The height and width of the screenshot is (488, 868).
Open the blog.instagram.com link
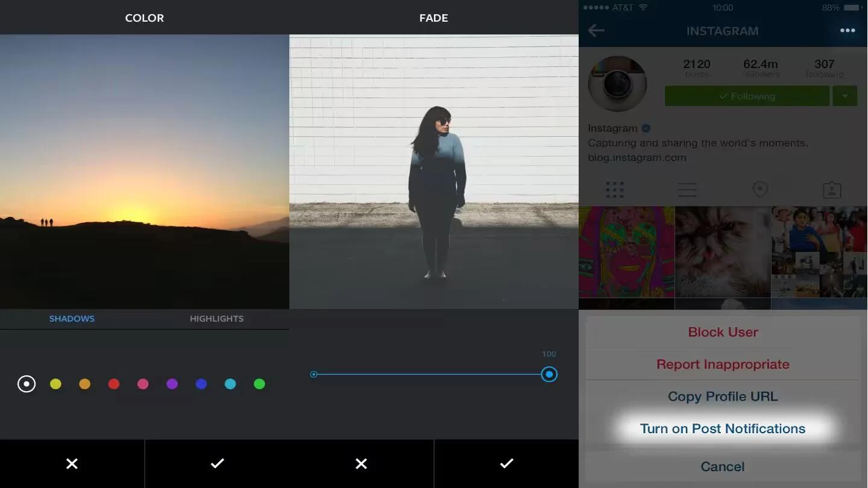(x=637, y=158)
